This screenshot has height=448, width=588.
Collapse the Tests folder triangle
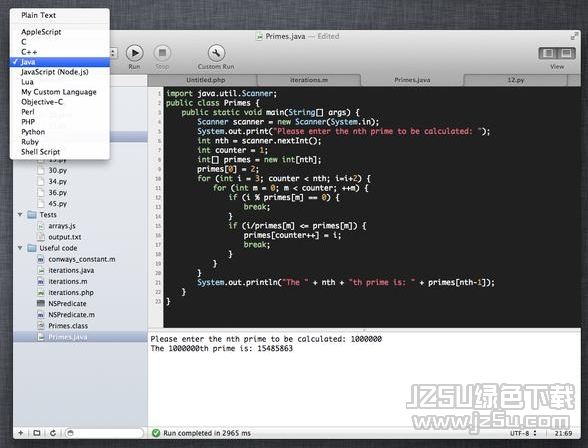pyautogui.click(x=20, y=214)
